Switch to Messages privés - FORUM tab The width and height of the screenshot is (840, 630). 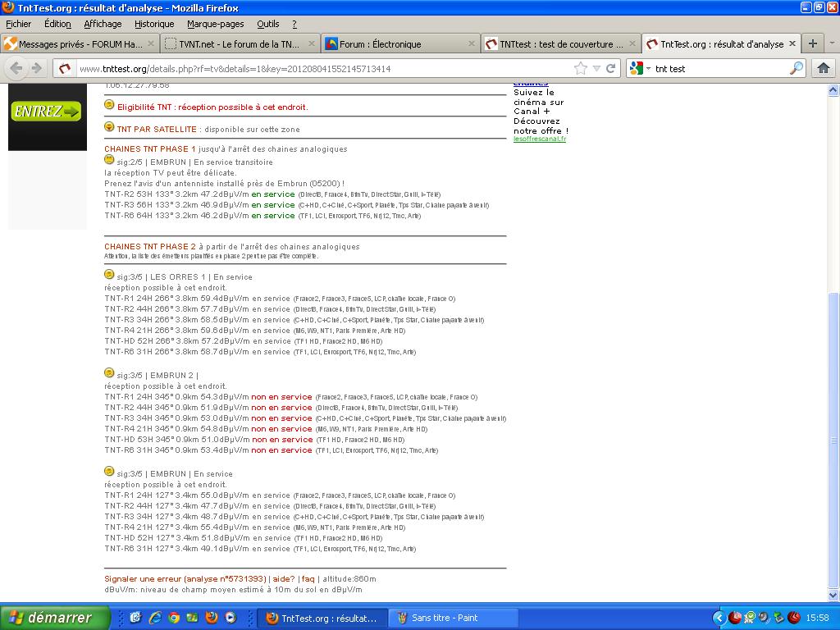[80, 44]
